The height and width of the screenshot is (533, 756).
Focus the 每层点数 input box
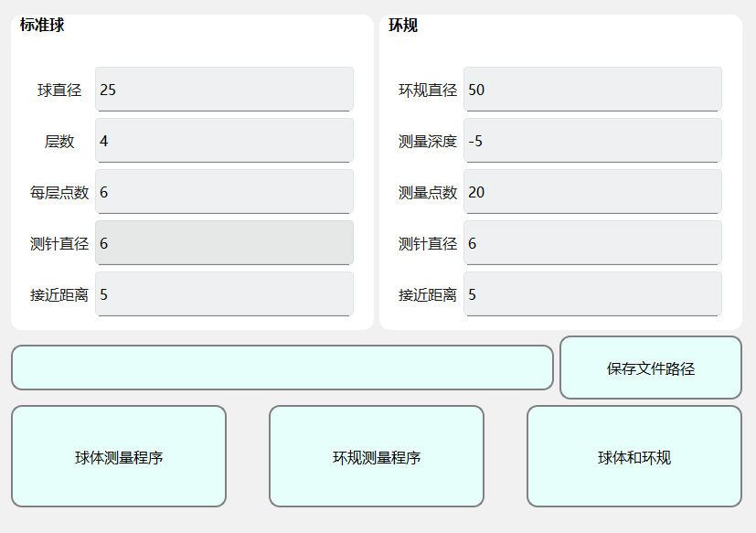coord(224,192)
